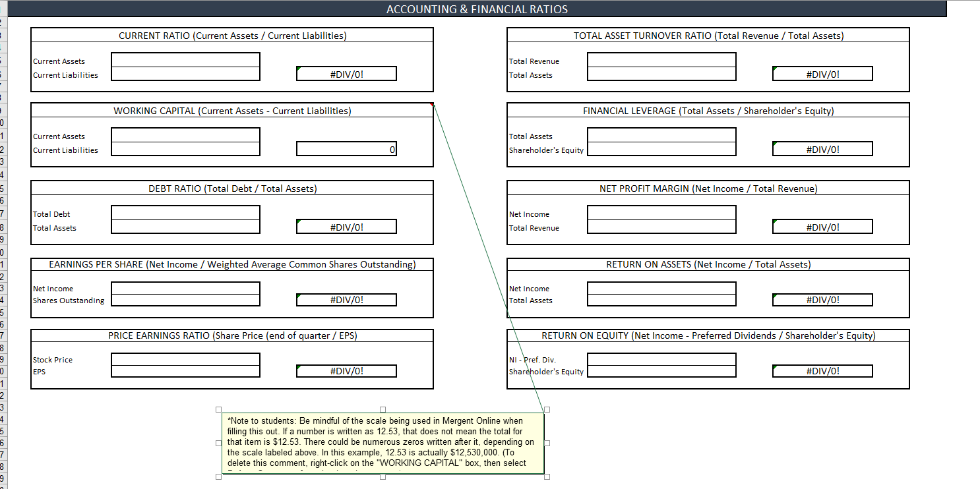Click the Stock Price input field
The height and width of the screenshot is (489, 980).
pyautogui.click(x=185, y=359)
